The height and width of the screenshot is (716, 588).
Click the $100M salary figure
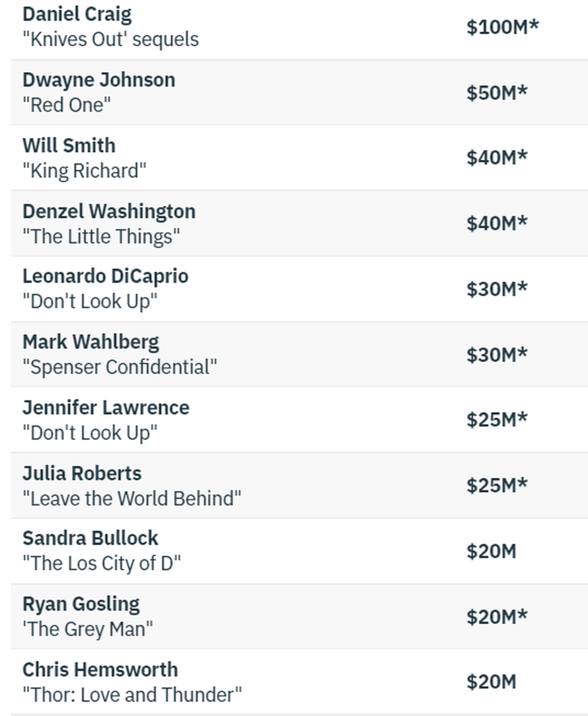[502, 27]
